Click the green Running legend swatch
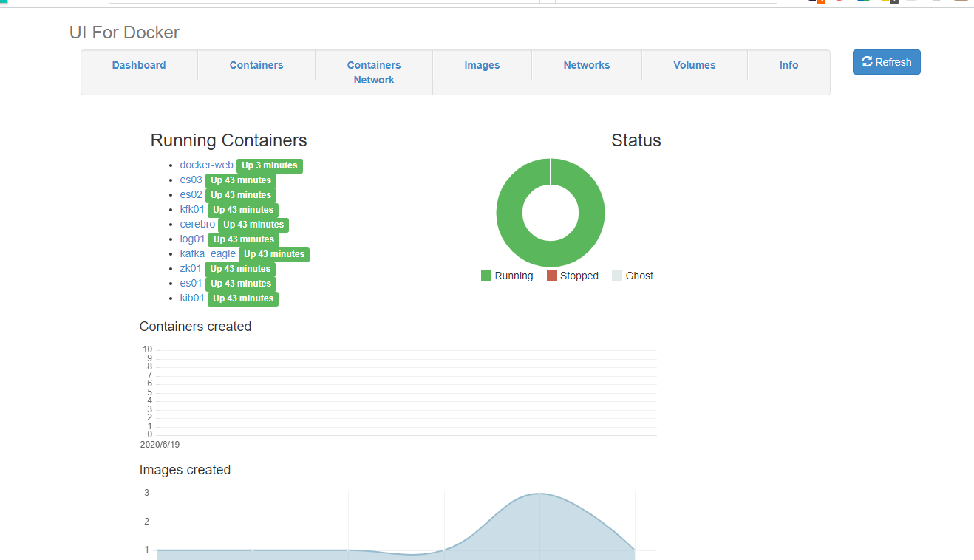 coord(486,276)
